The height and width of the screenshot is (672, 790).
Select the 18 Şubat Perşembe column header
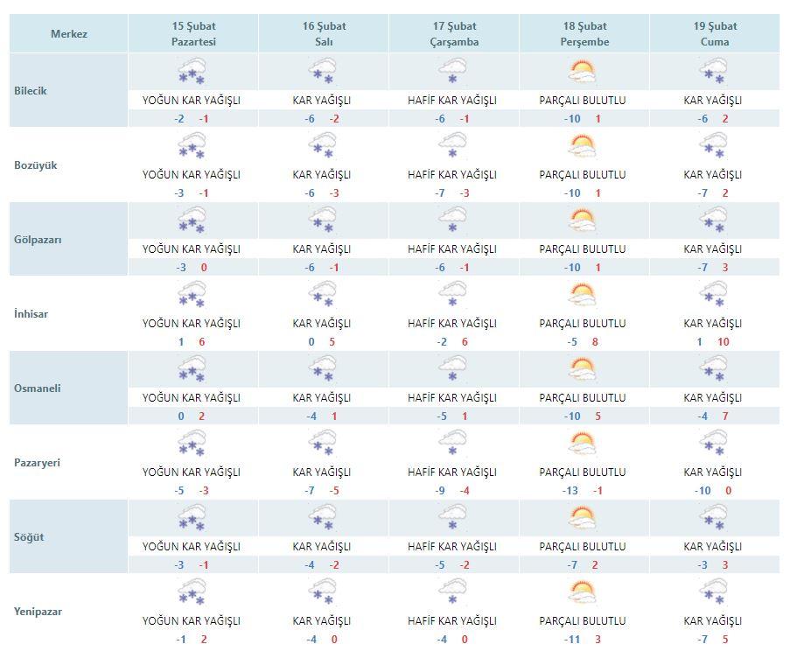click(x=584, y=34)
